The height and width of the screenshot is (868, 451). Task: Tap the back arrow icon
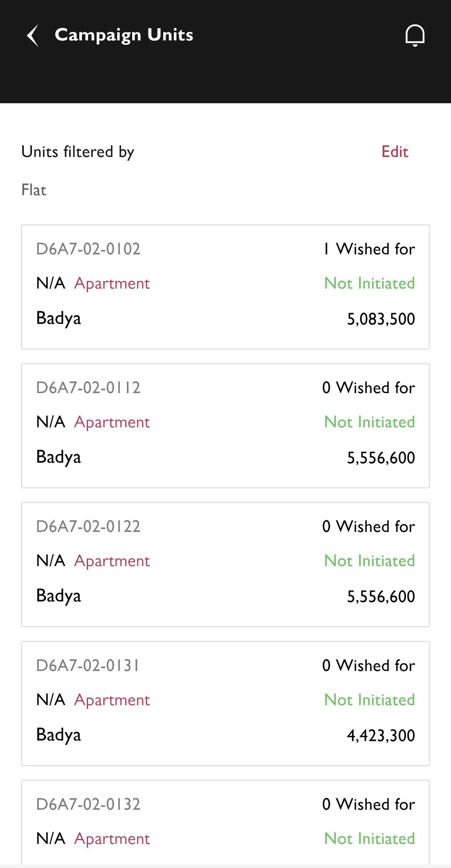33,35
